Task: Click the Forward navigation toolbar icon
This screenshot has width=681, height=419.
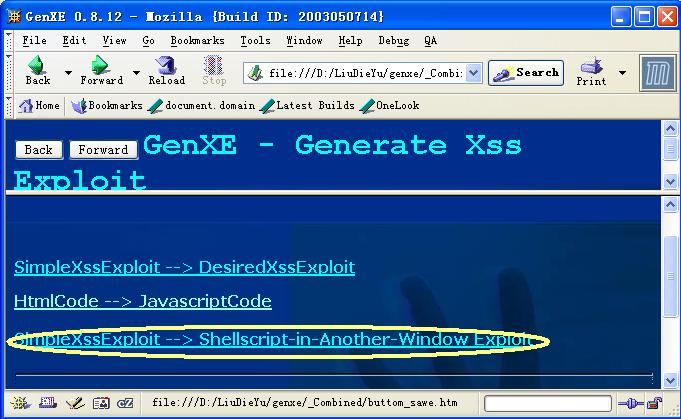Action: [101, 72]
